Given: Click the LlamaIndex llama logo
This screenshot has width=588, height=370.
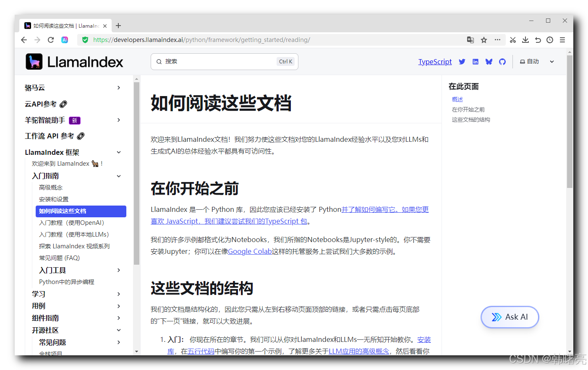Looking at the screenshot, I should pyautogui.click(x=34, y=61).
